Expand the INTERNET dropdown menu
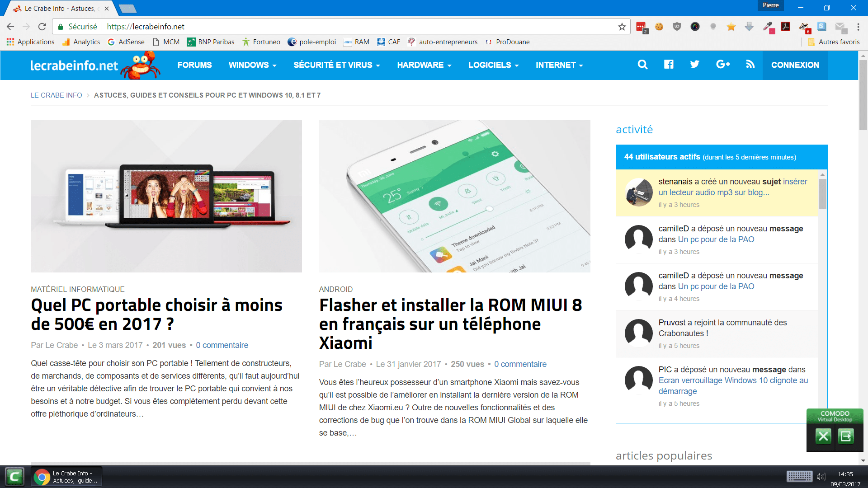 pyautogui.click(x=559, y=65)
